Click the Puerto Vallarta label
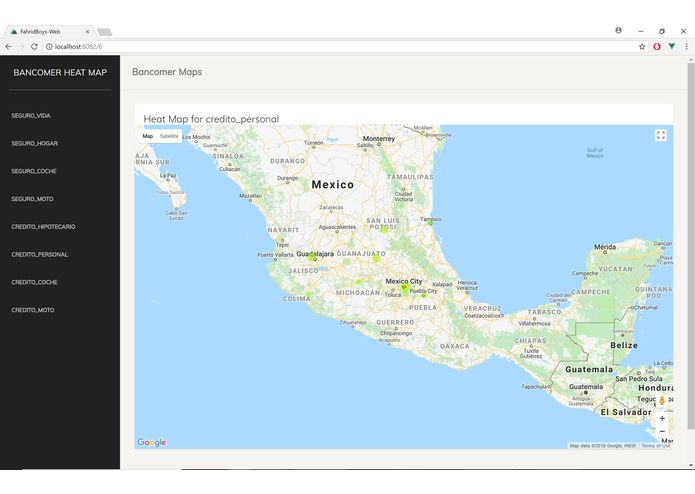Viewport: 695px width, 494px height. click(275, 255)
